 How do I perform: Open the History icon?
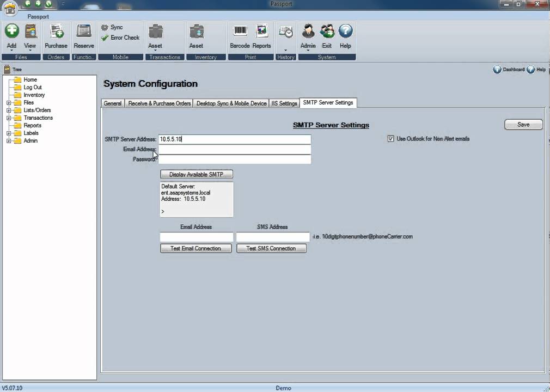pyautogui.click(x=286, y=32)
